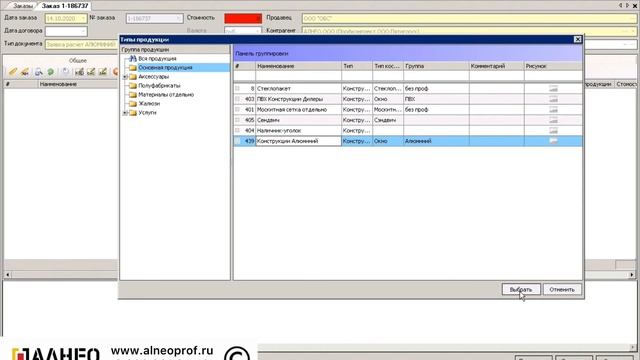The image size is (640, 360).
Task: Click the picture icon in the Стеклопакет row
Action: (553, 89)
